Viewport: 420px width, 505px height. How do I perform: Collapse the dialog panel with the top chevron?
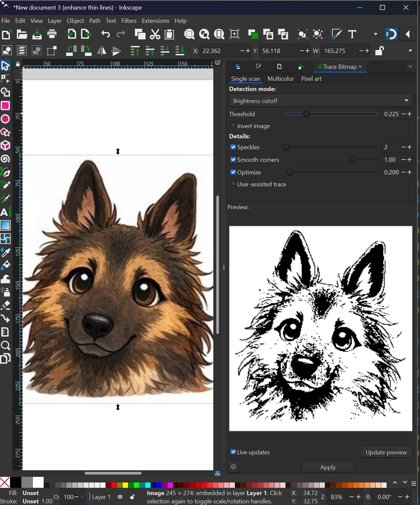(x=410, y=66)
